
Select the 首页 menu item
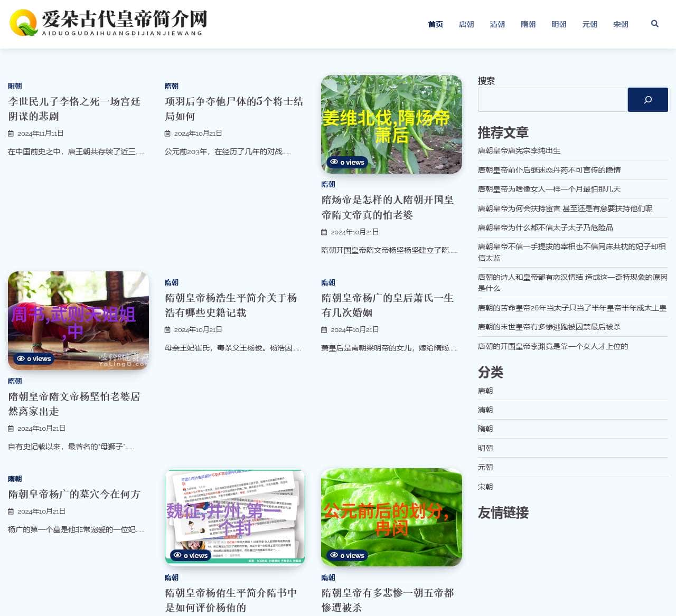(x=435, y=24)
